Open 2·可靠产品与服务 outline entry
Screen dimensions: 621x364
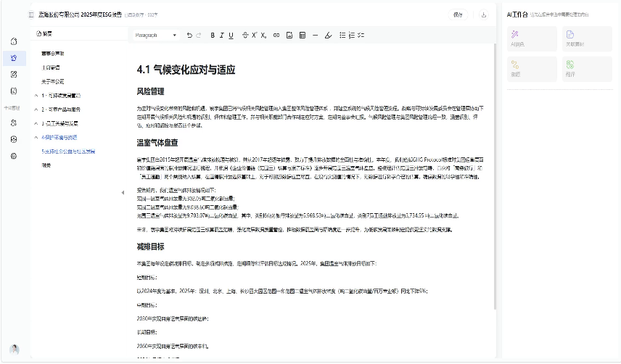[61, 109]
